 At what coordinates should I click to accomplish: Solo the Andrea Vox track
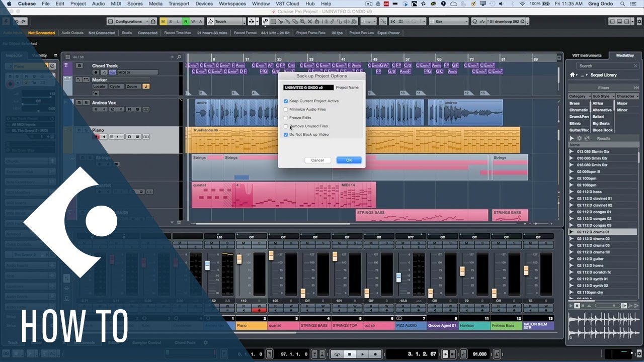click(86, 103)
